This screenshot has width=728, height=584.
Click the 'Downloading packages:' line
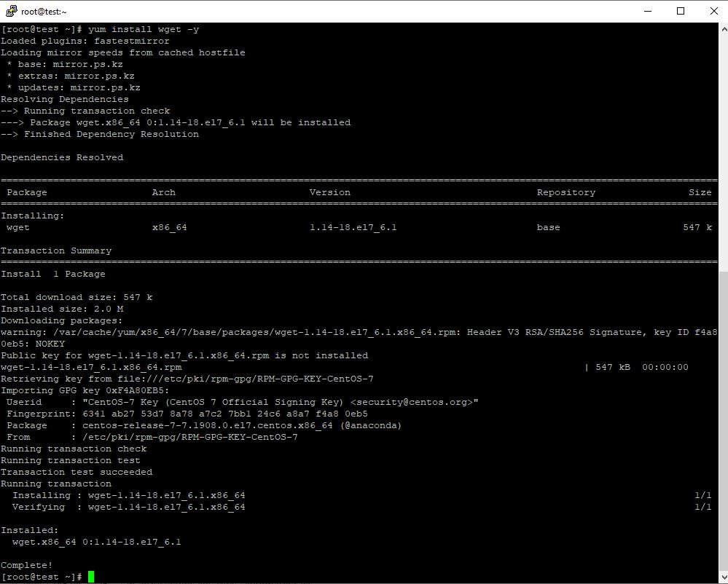(x=62, y=320)
